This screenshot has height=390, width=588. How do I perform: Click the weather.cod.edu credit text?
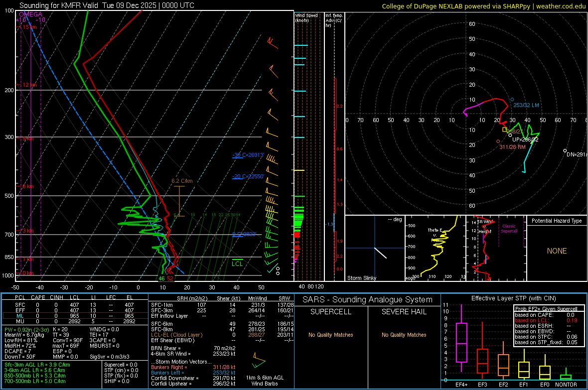(561, 6)
